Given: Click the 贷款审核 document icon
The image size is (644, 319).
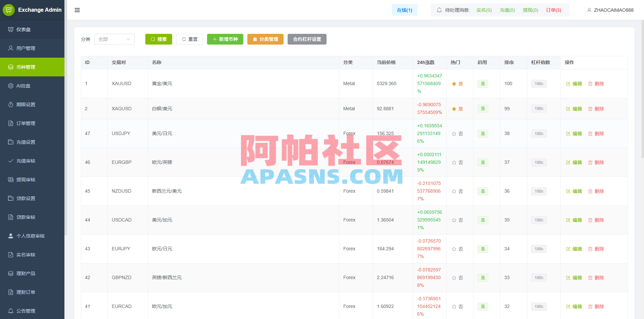Looking at the screenshot, I should [x=11, y=217].
